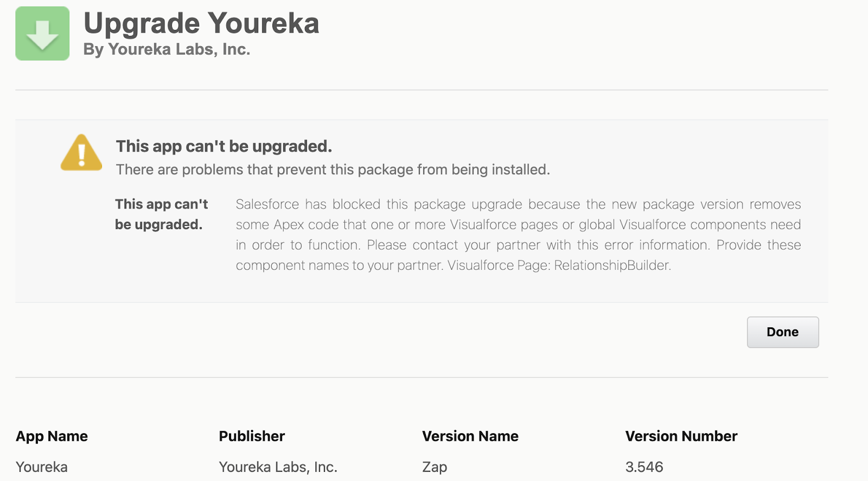Select the Upgrade Youreka page title

(x=201, y=23)
